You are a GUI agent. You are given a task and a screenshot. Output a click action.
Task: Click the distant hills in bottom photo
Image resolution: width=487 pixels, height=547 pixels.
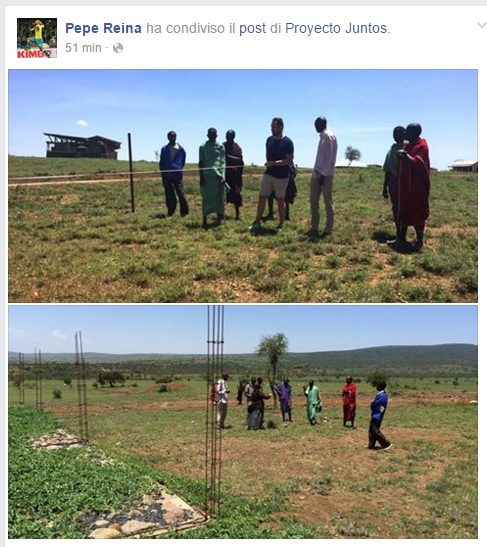(x=243, y=357)
